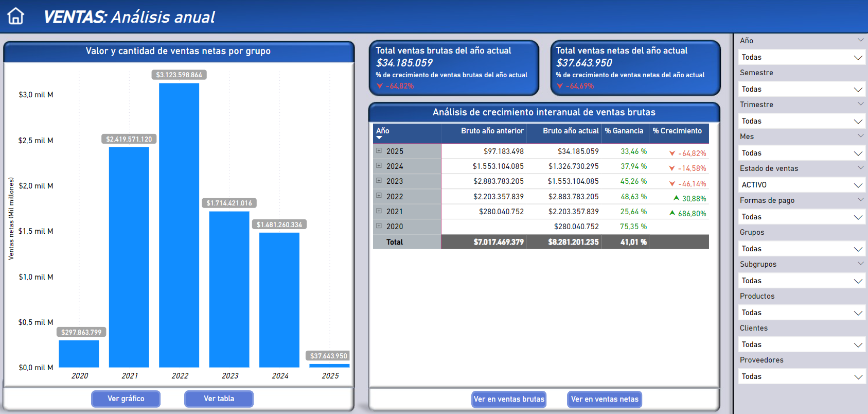Image resolution: width=868 pixels, height=414 pixels.
Task: Expand the 2021 row plus icon
Action: click(x=379, y=211)
